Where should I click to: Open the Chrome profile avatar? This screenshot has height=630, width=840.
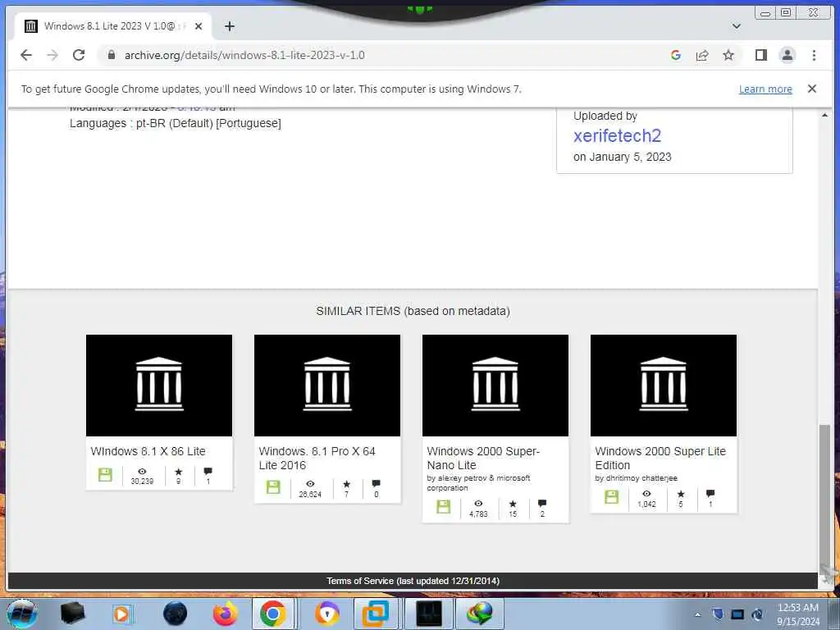click(787, 55)
